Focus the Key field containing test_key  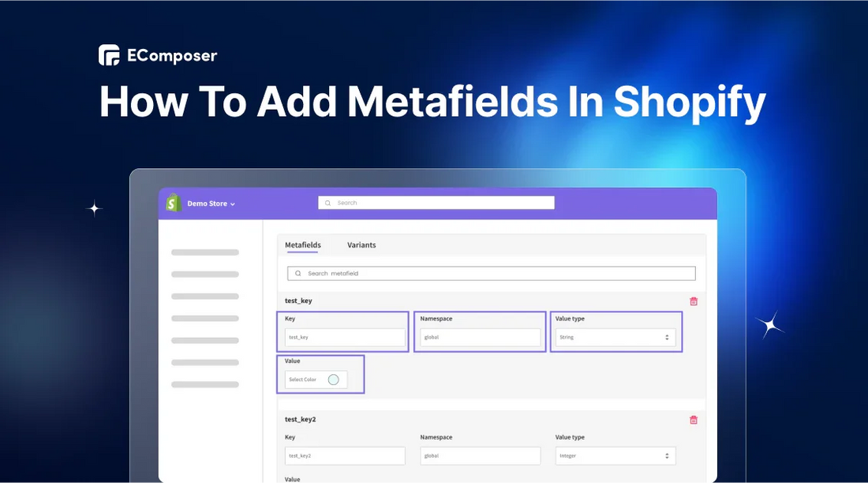pyautogui.click(x=345, y=338)
